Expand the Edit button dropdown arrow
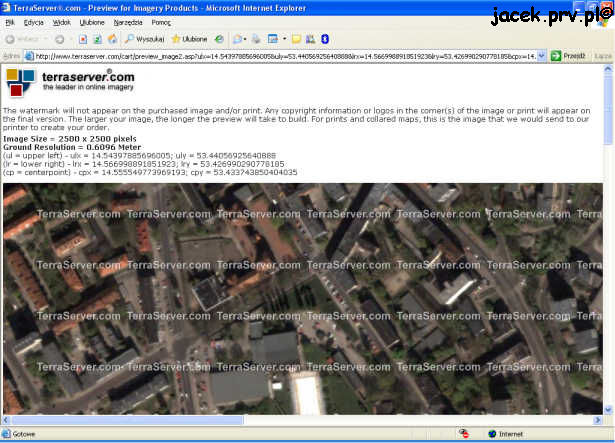This screenshot has width=615, height=443. (x=284, y=39)
